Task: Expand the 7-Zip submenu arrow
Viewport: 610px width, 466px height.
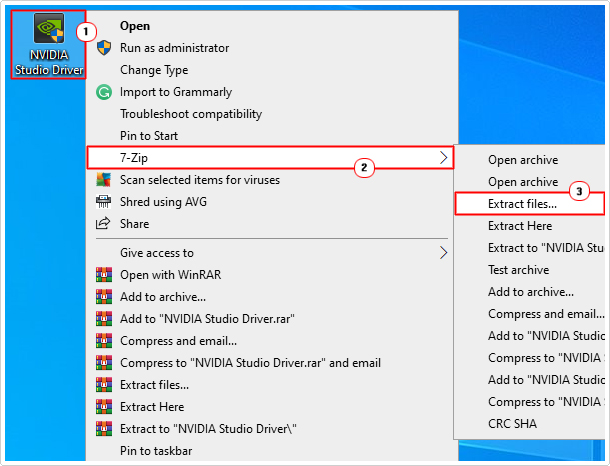Action: [443, 158]
